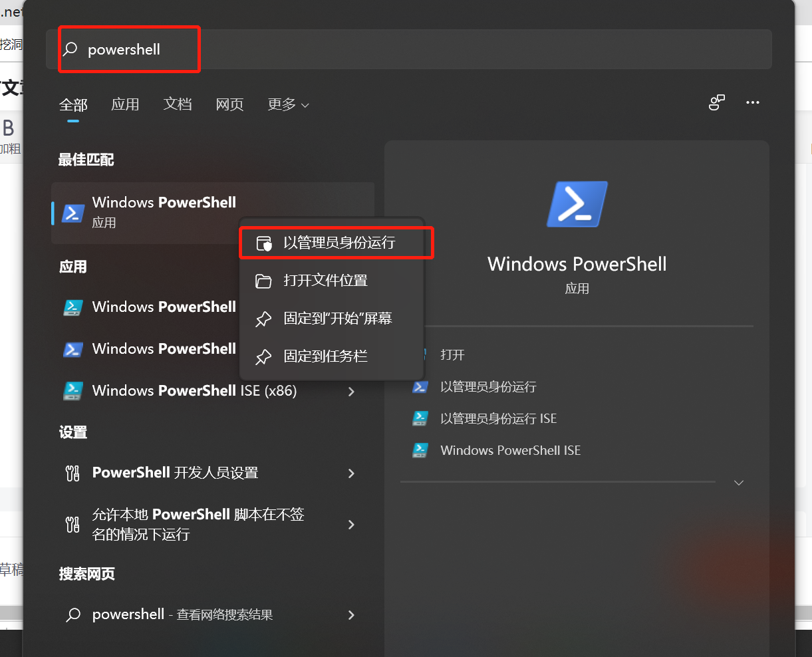Expand the down chevron below ISE options

click(738, 483)
